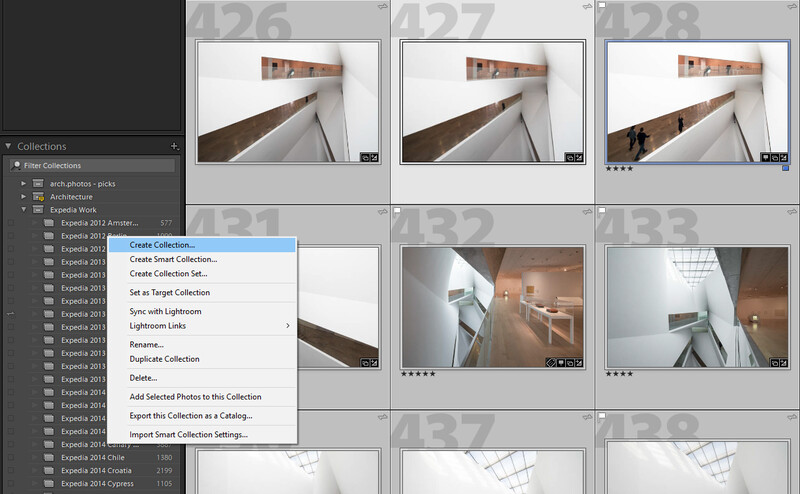Click the Expedia 2012 Amster... collection icon
Screen dimensions: 800x494
(49, 223)
